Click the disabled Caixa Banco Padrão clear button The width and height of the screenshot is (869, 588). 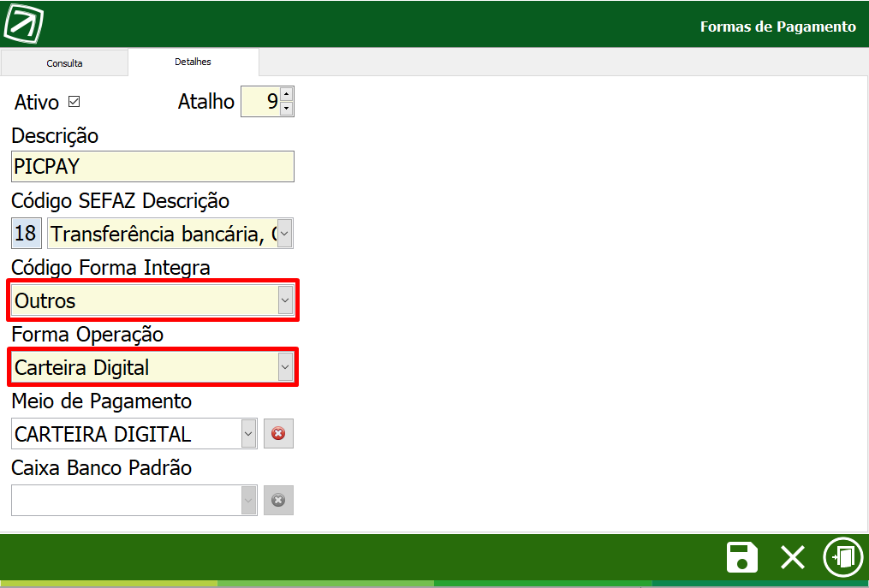[278, 501]
